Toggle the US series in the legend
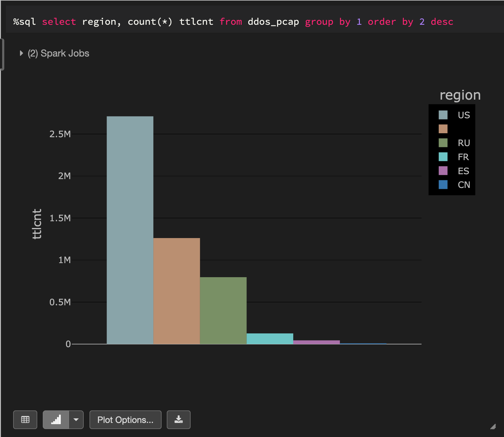Viewport: 504px width, 437px height. coord(463,115)
